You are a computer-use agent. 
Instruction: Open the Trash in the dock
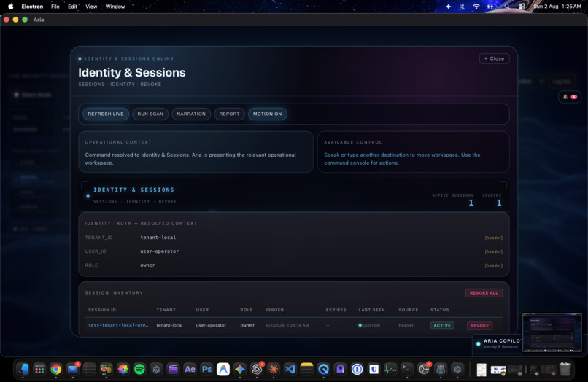(565, 370)
